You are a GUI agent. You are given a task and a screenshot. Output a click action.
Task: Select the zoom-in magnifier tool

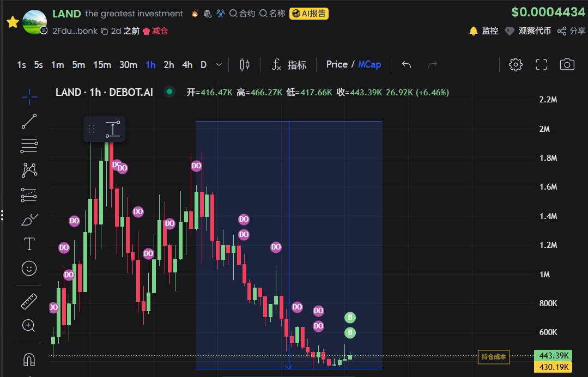pos(29,326)
